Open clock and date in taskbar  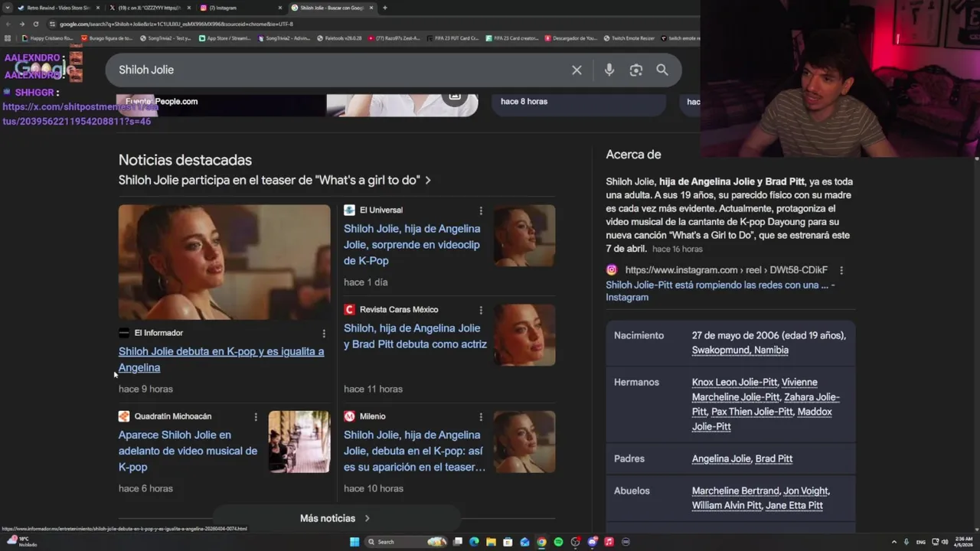[x=963, y=542]
